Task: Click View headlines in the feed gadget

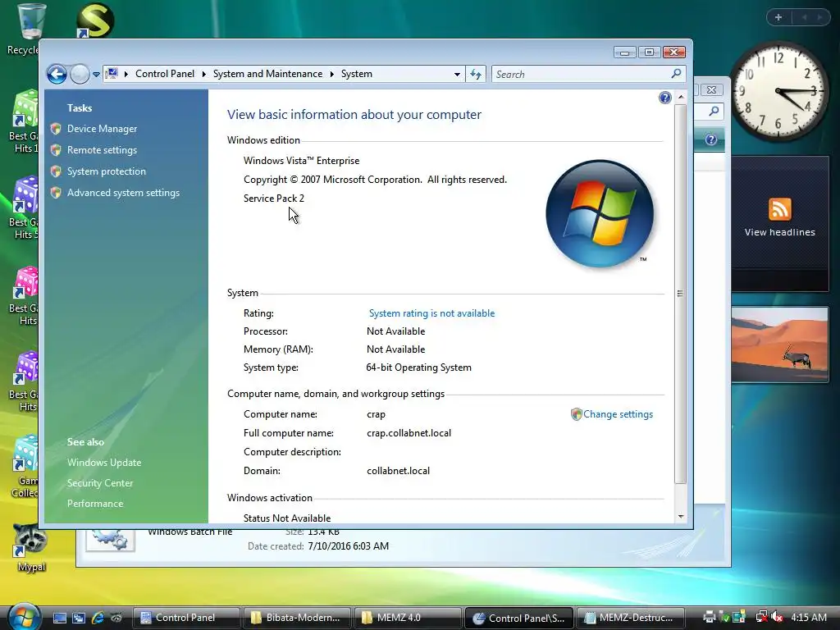Action: click(779, 232)
